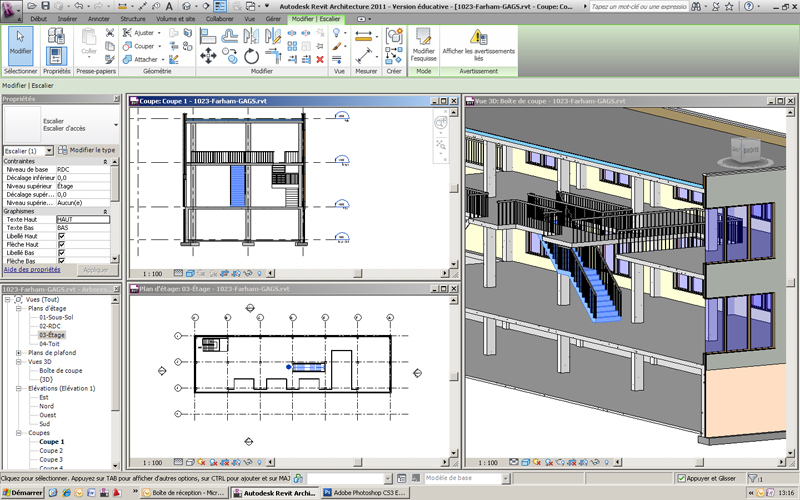Select Mirror draw axis tool

[x=273, y=36]
